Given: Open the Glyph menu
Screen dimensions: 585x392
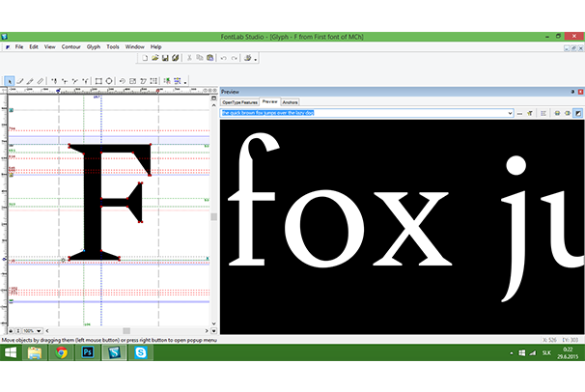Looking at the screenshot, I should pos(94,46).
